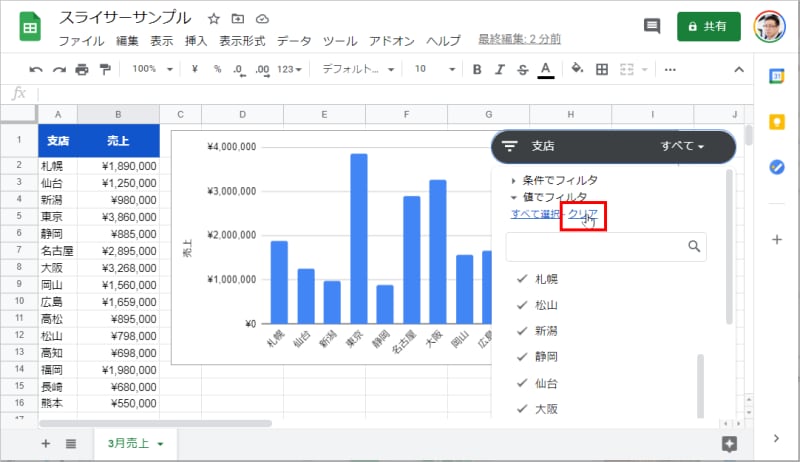Apply yen currency format

point(194,69)
